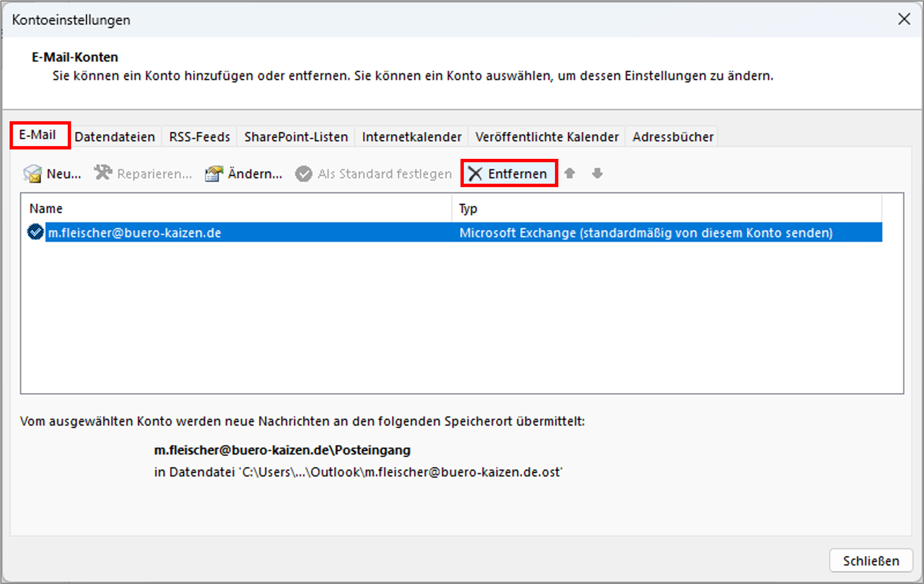Remove the account with Entfernen
The image size is (924, 584).
[x=509, y=174]
